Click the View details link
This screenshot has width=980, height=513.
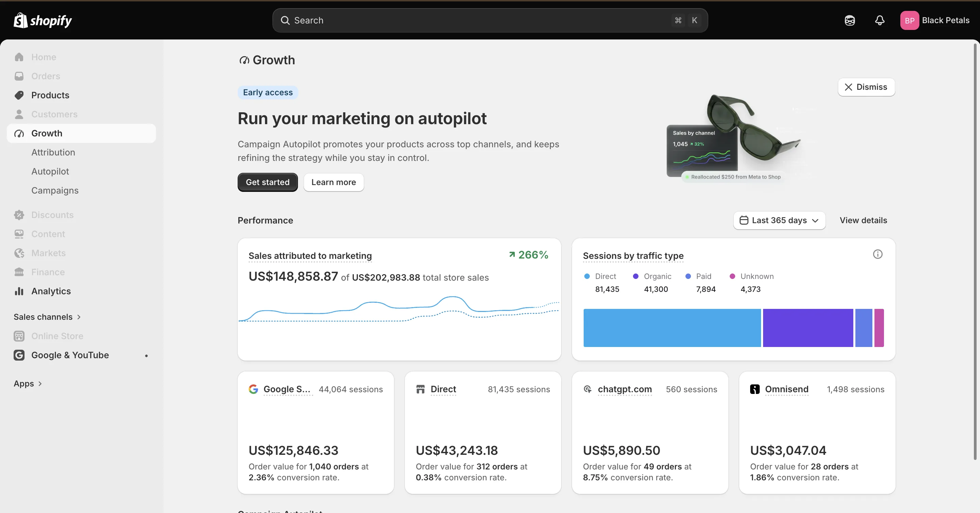[x=863, y=220]
